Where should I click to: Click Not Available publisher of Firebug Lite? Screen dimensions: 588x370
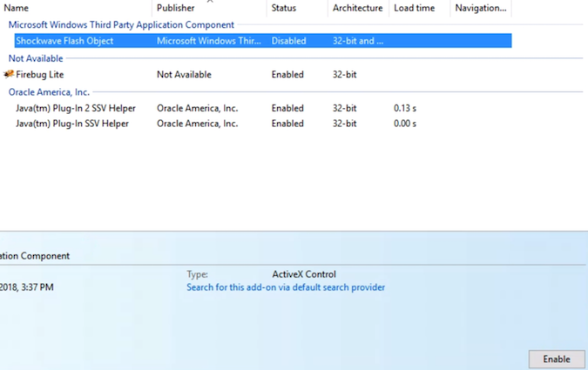click(184, 75)
